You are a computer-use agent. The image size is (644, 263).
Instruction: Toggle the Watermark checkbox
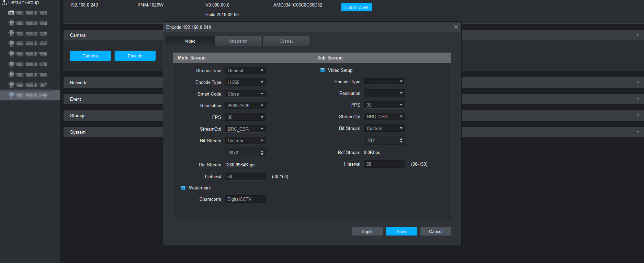pyautogui.click(x=183, y=188)
